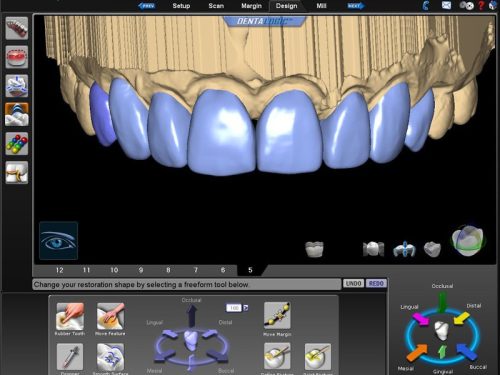
Task: Open the dropdown arrow beside the 100 field
Action: click(246, 308)
